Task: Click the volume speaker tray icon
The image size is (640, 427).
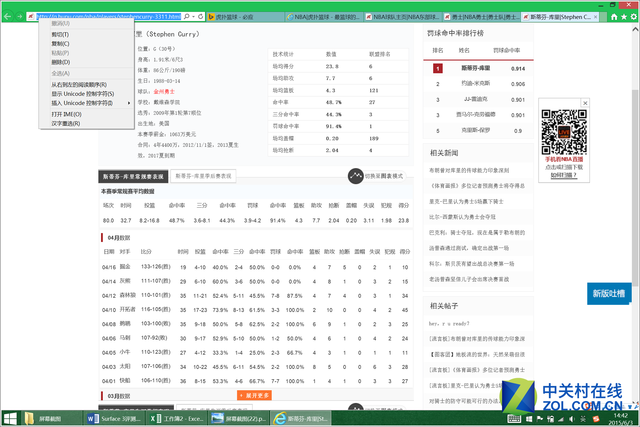Action: click(571, 419)
